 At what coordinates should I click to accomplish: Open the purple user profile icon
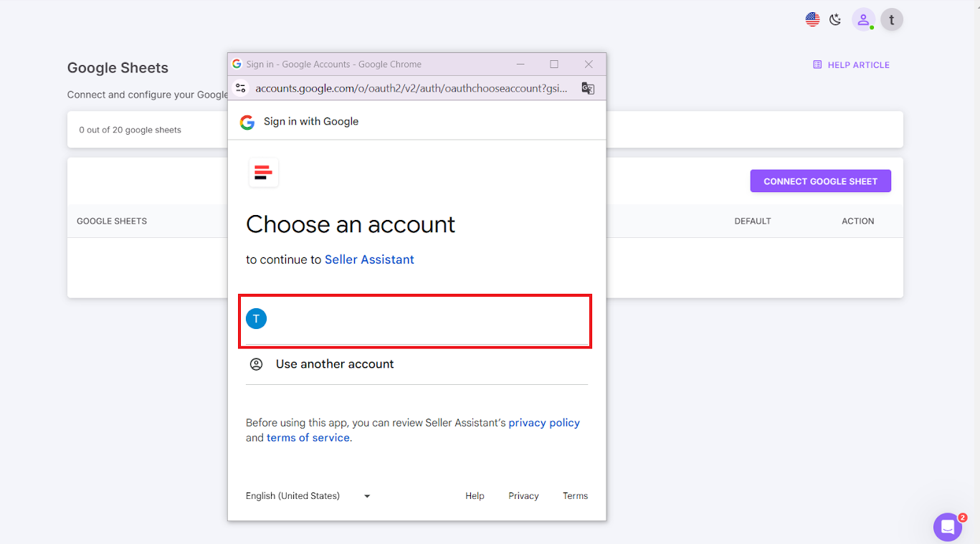tap(863, 19)
